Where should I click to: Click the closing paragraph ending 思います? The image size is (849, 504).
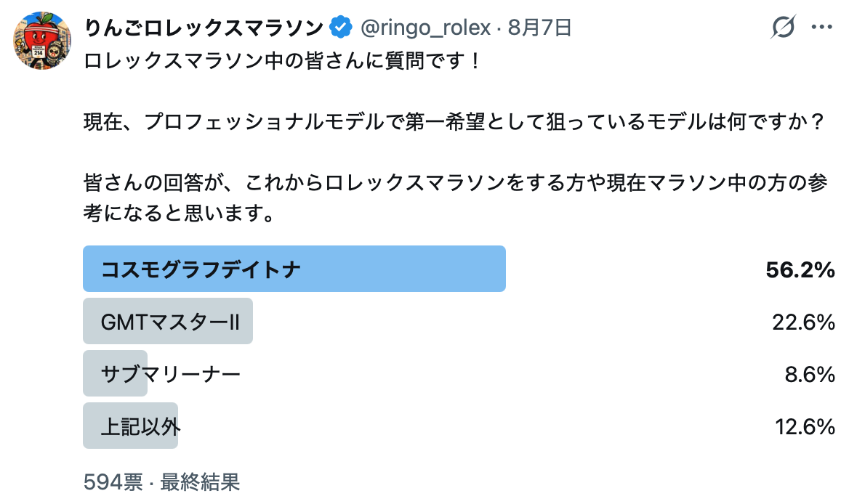click(455, 198)
